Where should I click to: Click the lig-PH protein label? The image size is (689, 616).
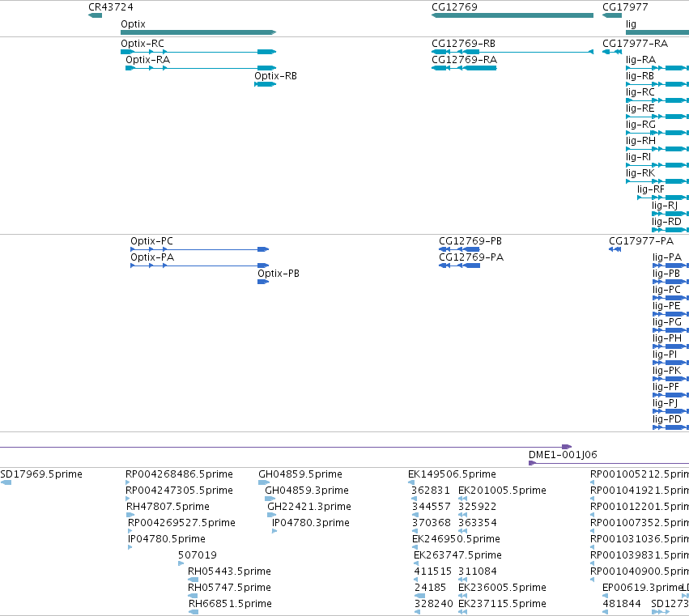667,338
